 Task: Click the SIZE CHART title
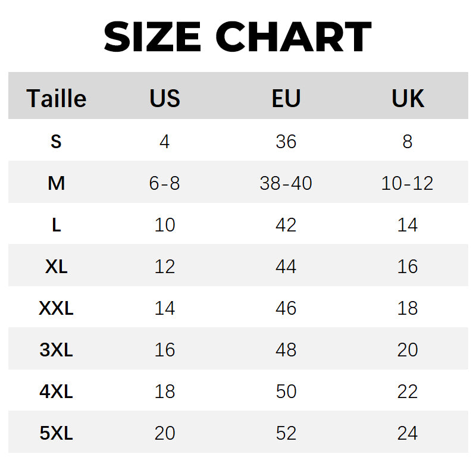237,37
